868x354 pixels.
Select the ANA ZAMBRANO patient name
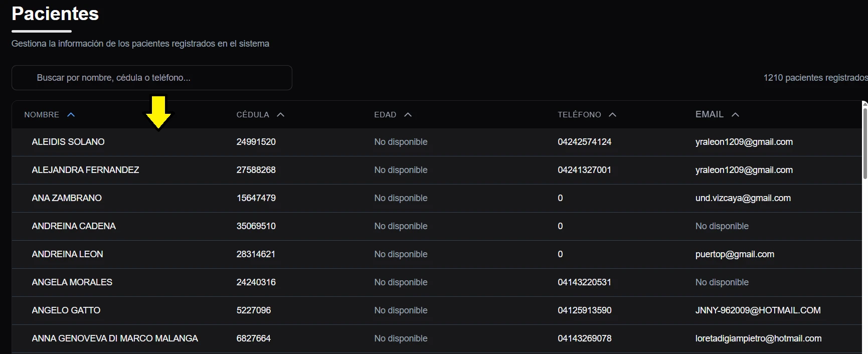pos(67,198)
